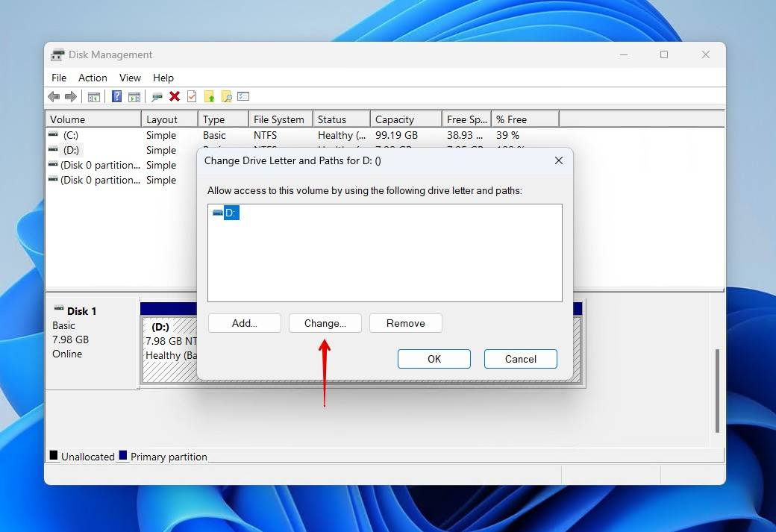Click drive icon beside D: in dialog list
Screen dimensions: 776x532
pos(218,213)
